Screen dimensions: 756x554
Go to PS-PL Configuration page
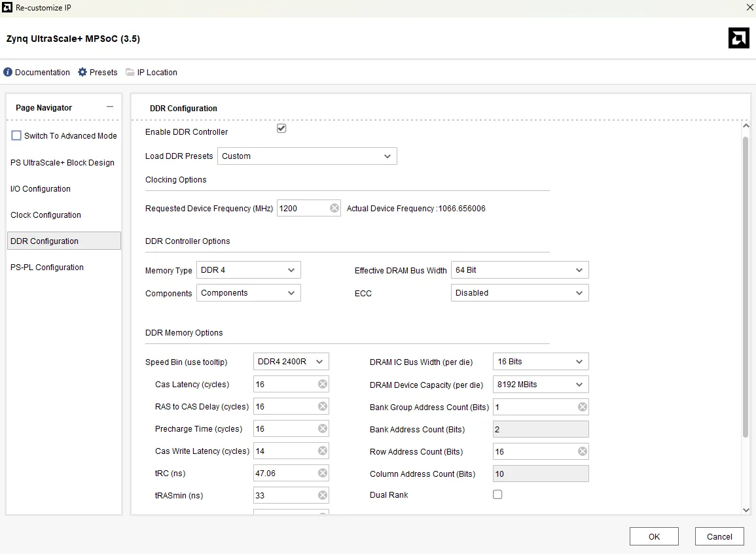[46, 267]
